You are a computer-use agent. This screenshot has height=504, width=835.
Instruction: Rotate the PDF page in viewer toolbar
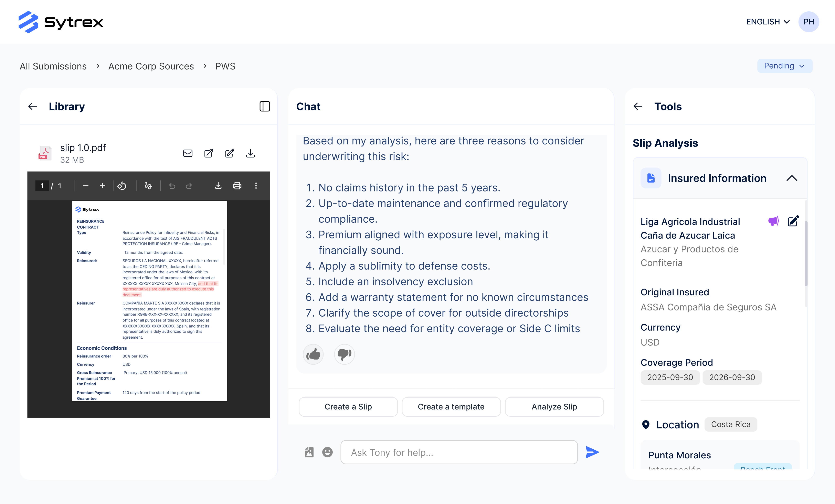pyautogui.click(x=122, y=186)
